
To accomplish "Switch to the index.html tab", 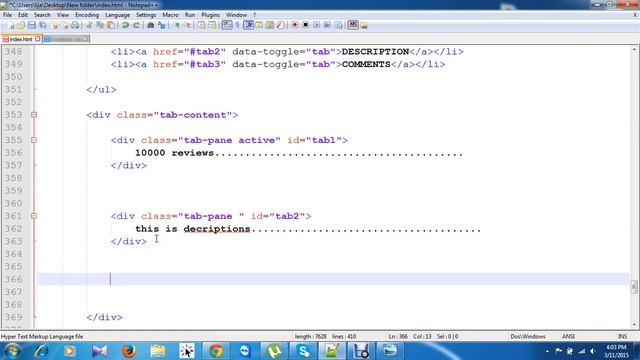I will pyautogui.click(x=20, y=39).
